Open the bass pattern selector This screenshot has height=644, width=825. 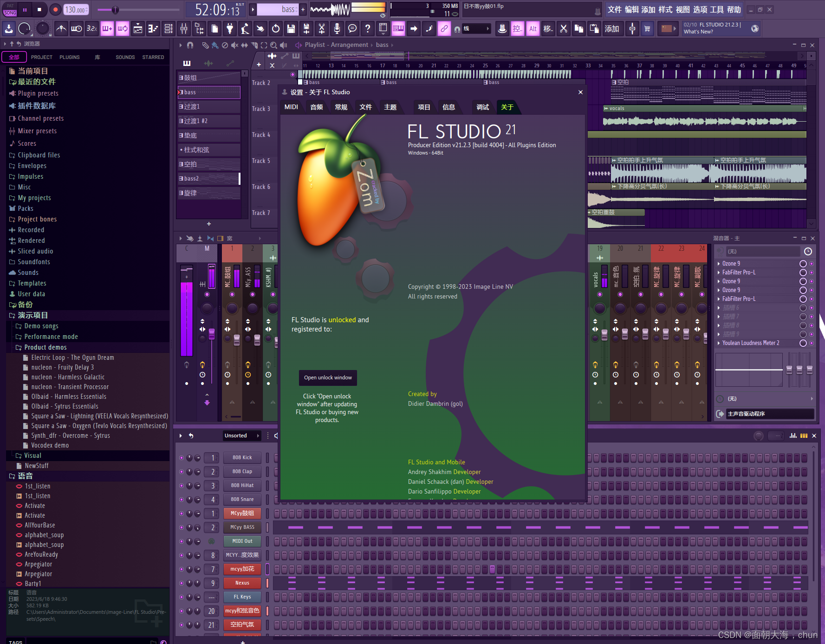278,9
